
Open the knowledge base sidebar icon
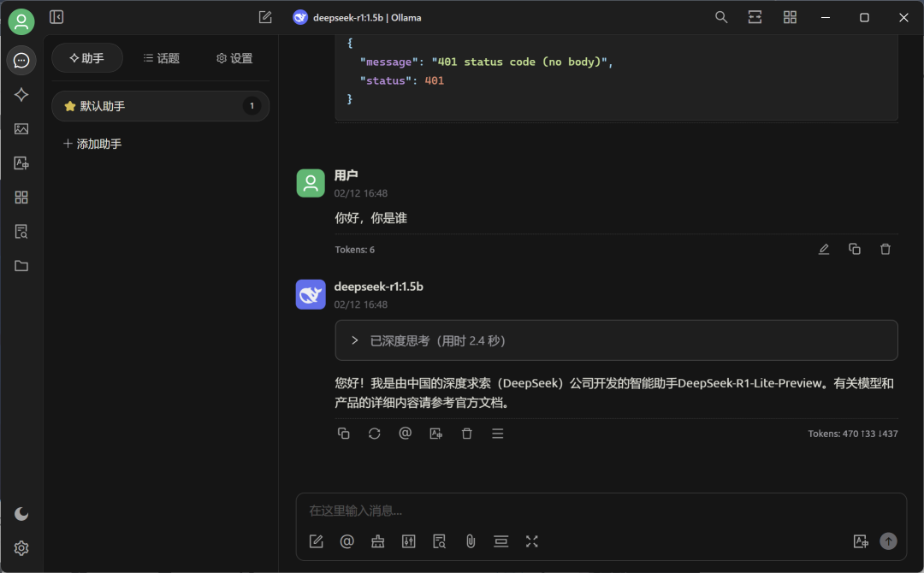pyautogui.click(x=21, y=232)
